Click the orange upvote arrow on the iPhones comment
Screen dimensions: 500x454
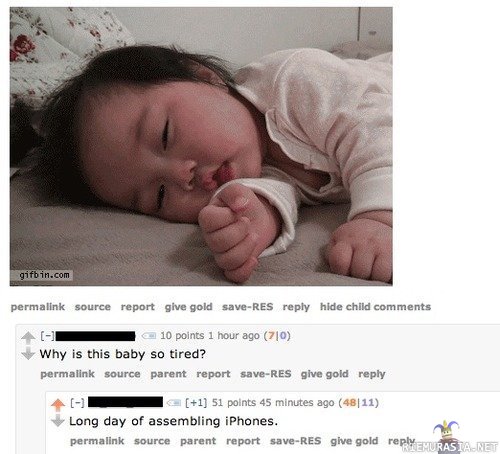coord(58,405)
